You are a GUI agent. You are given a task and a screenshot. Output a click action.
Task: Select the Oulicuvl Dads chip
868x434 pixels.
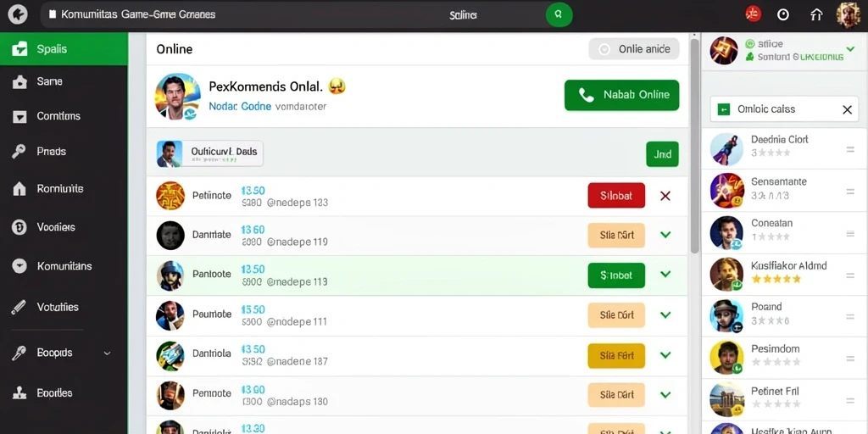coord(210,153)
